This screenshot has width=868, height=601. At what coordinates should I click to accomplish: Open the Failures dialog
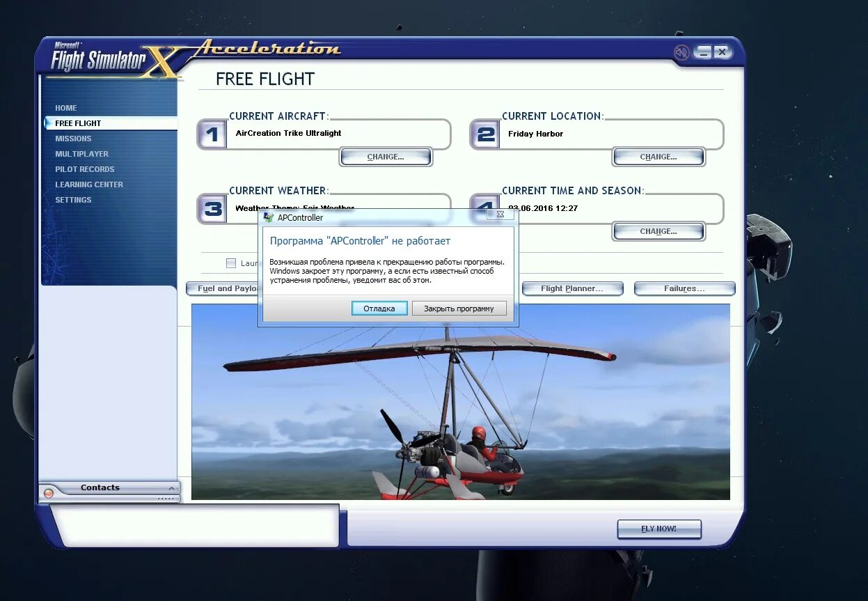[x=684, y=288]
